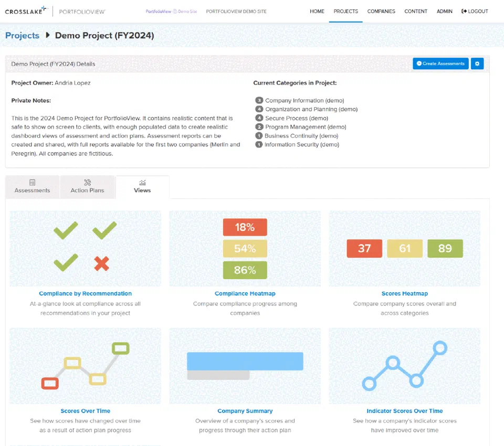Click the Private Notes label
Screen dimensions: 504x446
coord(31,100)
